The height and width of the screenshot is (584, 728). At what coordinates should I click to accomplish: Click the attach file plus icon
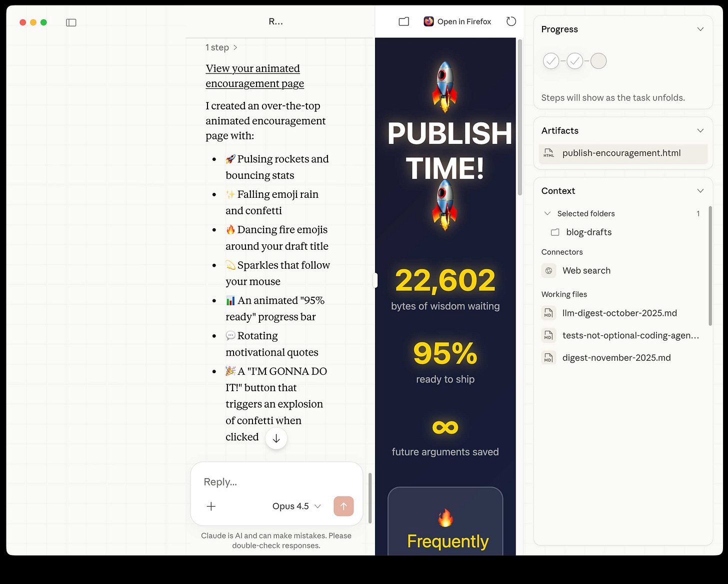coord(211,506)
